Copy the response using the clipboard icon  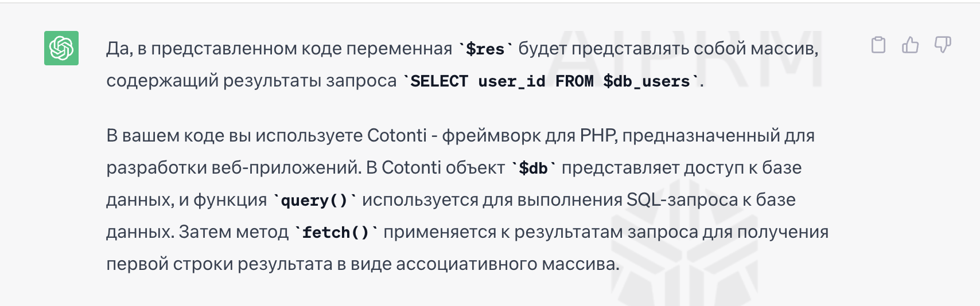(878, 45)
